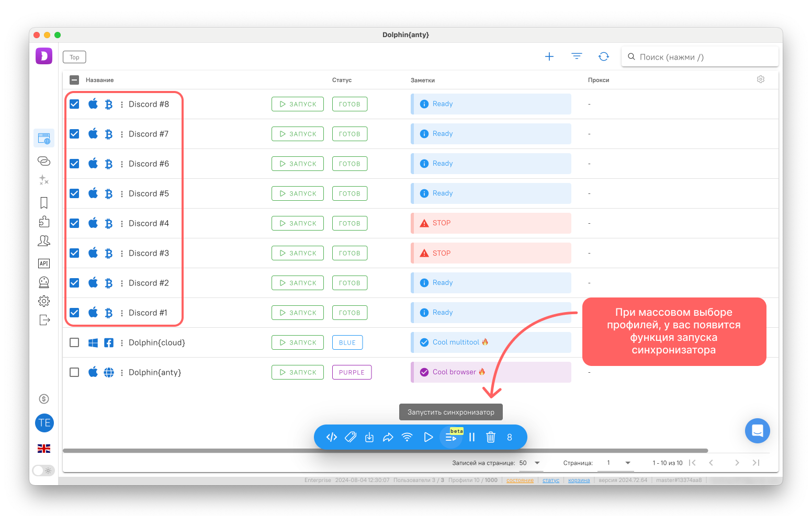Toggle the select-all checkbox in header
The height and width of the screenshot is (516, 812).
(74, 80)
